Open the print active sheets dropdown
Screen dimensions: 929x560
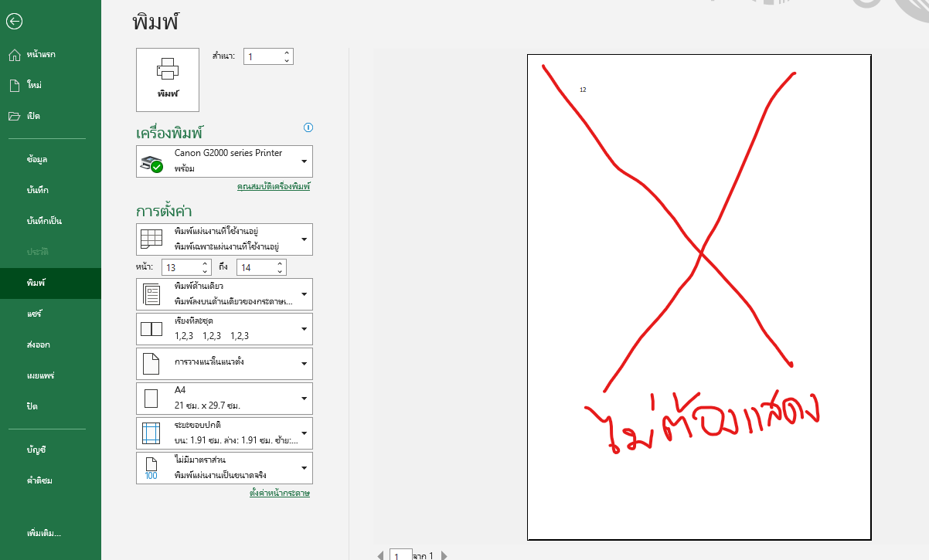tap(224, 239)
